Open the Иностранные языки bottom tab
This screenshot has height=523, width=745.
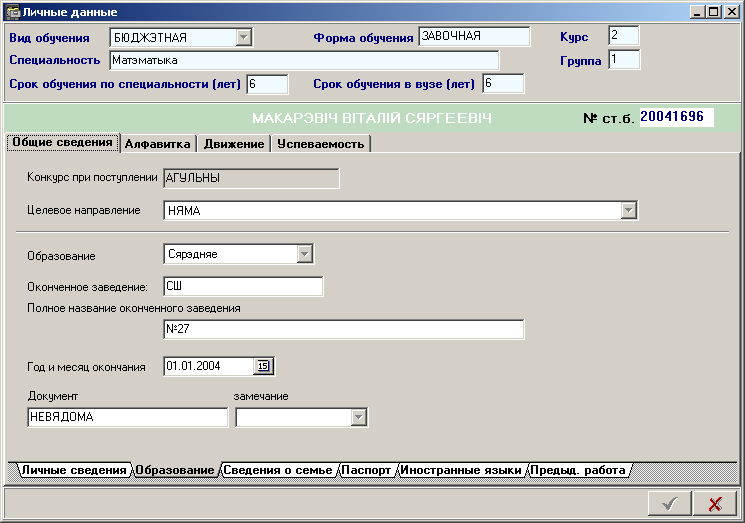(461, 470)
